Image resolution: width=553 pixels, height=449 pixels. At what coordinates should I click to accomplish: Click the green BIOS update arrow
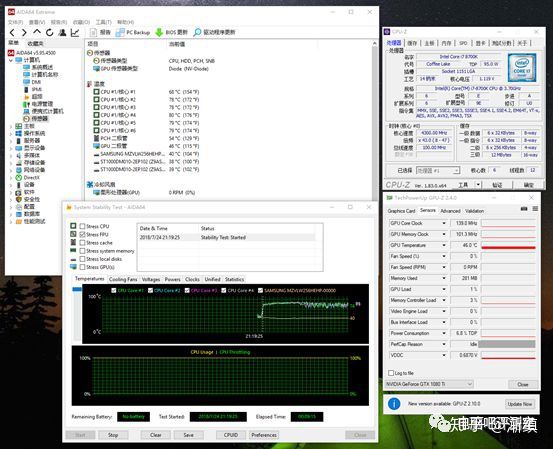pyautogui.click(x=159, y=32)
